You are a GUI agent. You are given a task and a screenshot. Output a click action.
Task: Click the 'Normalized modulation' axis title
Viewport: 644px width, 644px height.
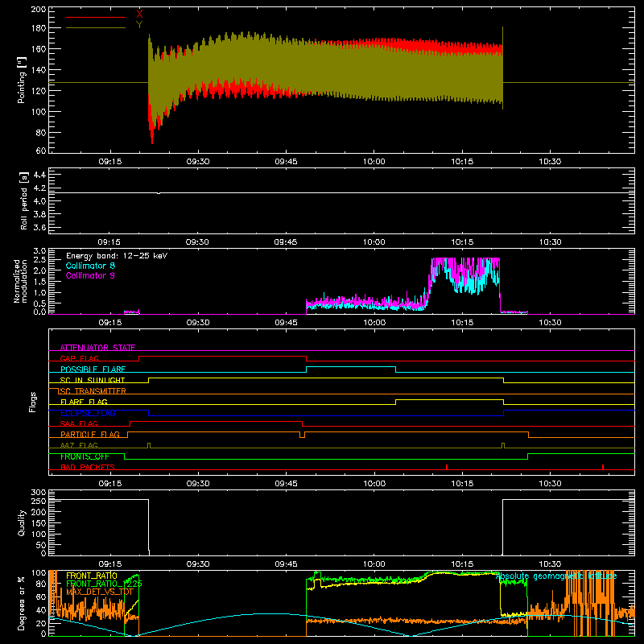pyautogui.click(x=20, y=281)
